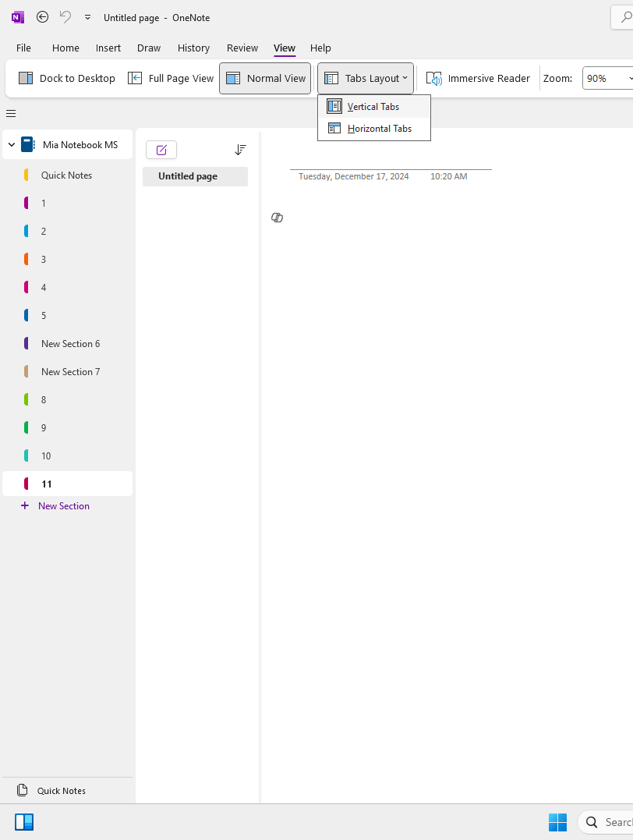Viewport: 633px width, 840px height.
Task: Click the page time 10:20 AM
Action: pos(449,176)
